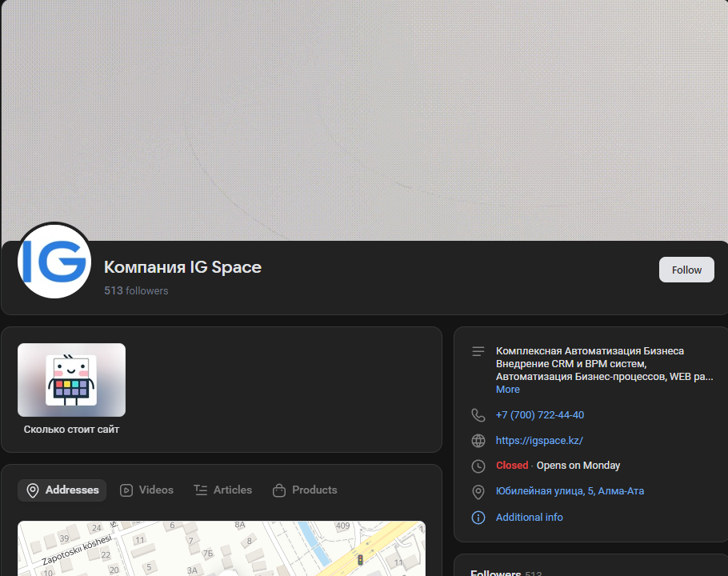The image size is (728, 576).
Task: Click the description lines icon in info panel
Action: (478, 351)
